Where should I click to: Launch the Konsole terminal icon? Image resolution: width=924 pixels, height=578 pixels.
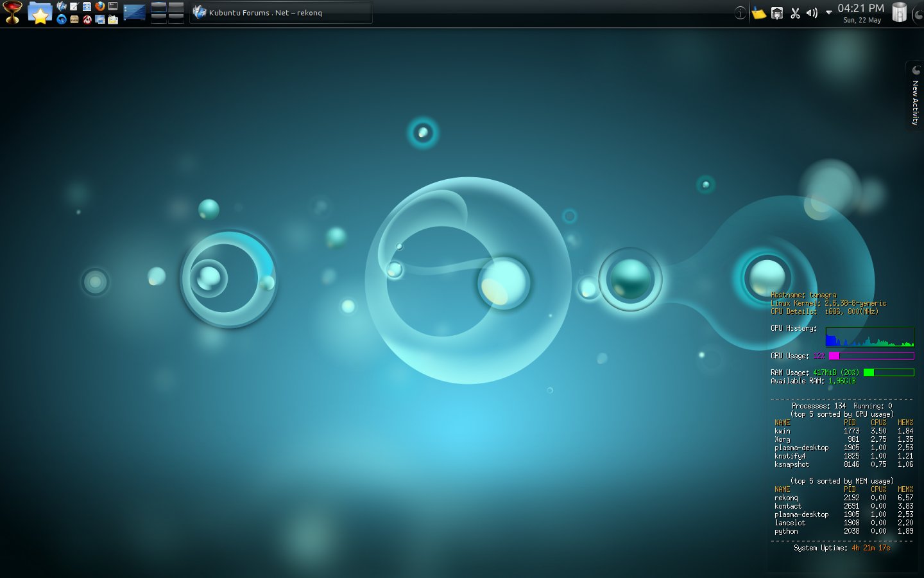pos(113,6)
